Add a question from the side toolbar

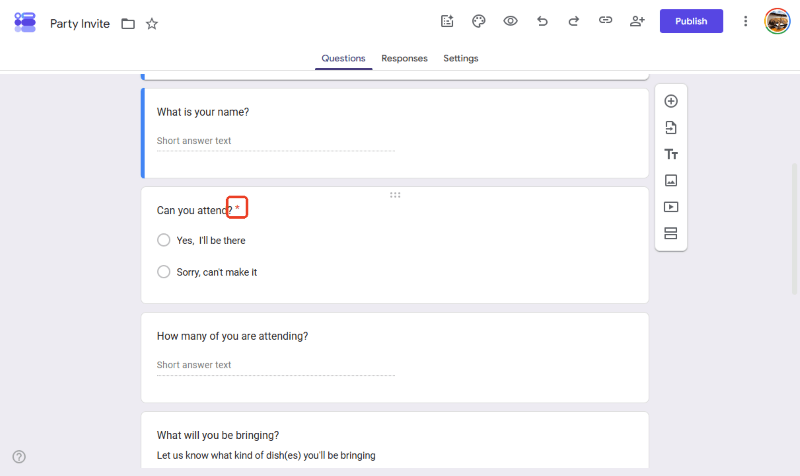671,101
